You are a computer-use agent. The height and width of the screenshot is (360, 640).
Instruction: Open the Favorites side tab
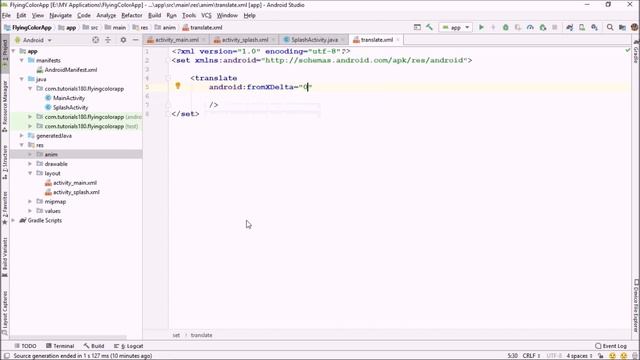5,208
